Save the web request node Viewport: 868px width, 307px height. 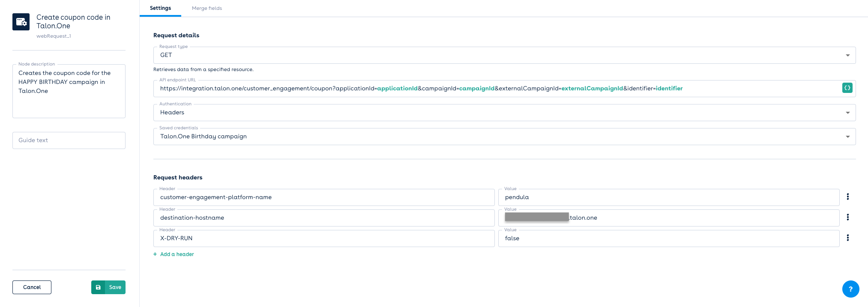click(x=108, y=287)
